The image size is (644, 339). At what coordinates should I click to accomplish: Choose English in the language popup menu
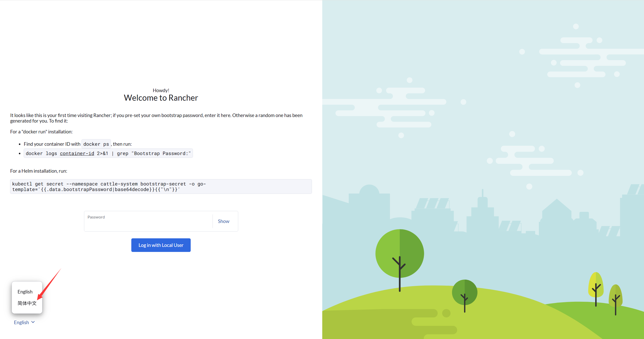(25, 292)
